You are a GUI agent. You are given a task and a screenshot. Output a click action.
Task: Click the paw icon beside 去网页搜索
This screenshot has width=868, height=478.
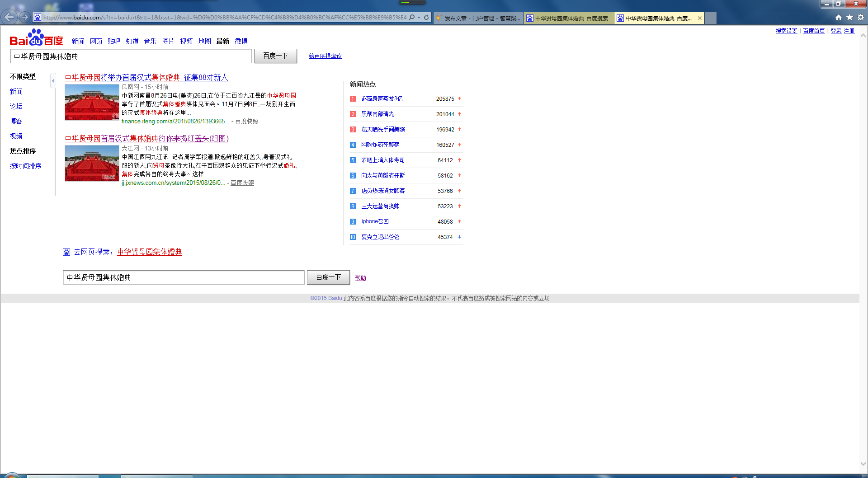[x=66, y=252]
